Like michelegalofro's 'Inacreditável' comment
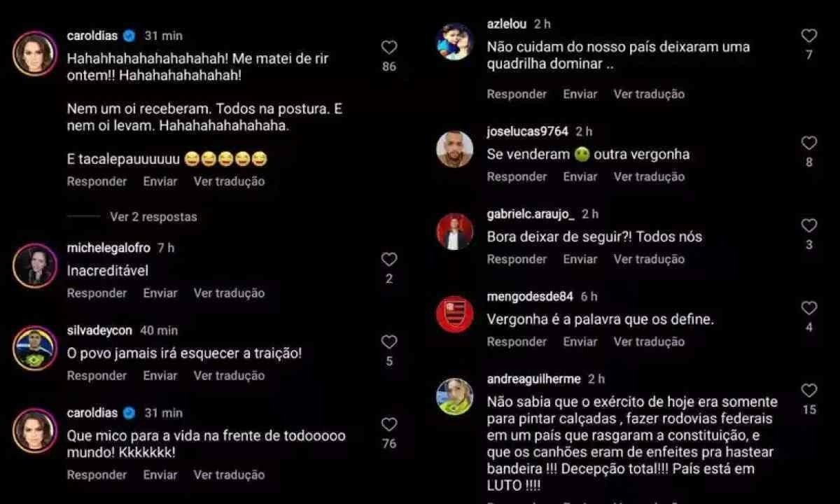The height and width of the screenshot is (504, 840). pyautogui.click(x=389, y=260)
